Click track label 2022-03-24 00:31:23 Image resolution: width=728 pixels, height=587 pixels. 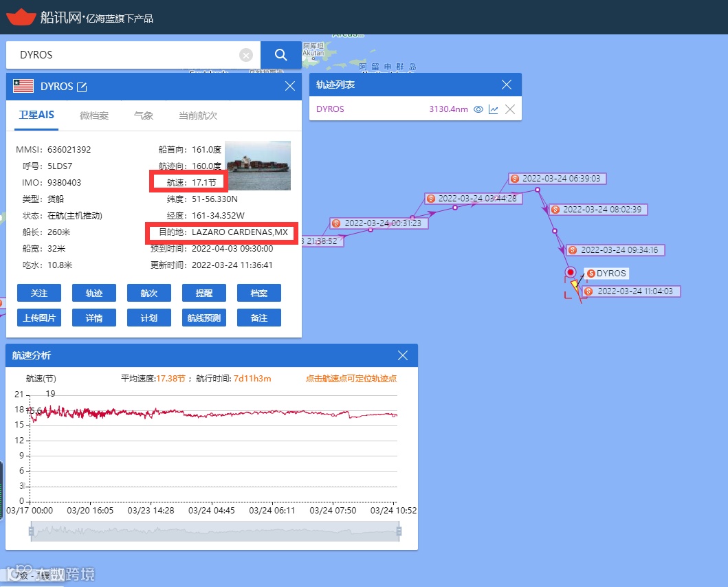point(379,223)
